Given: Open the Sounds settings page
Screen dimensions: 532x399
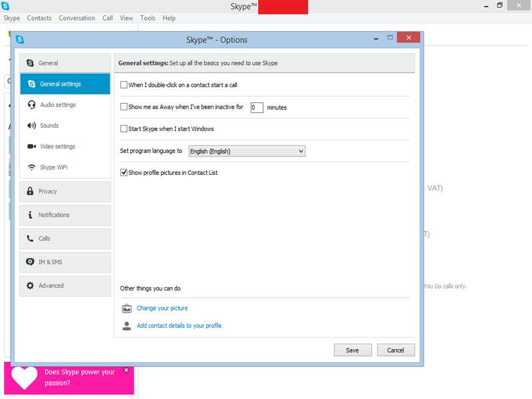Looking at the screenshot, I should (x=65, y=126).
